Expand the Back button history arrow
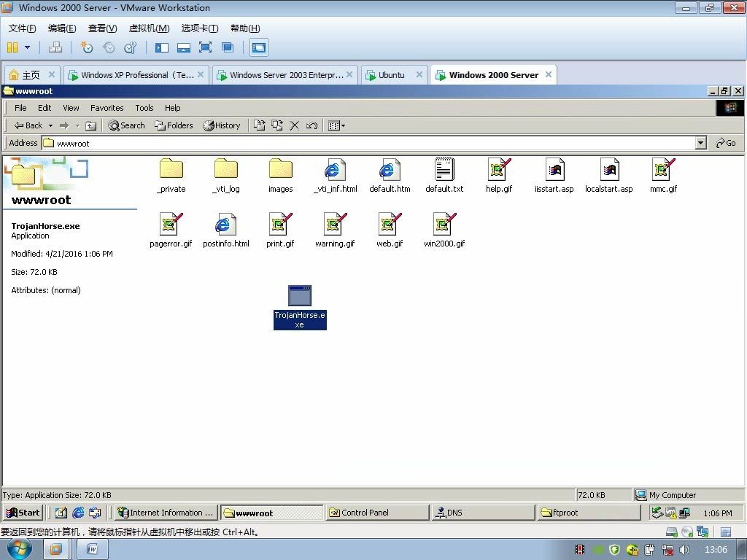Image resolution: width=747 pixels, height=560 pixels. (x=50, y=125)
